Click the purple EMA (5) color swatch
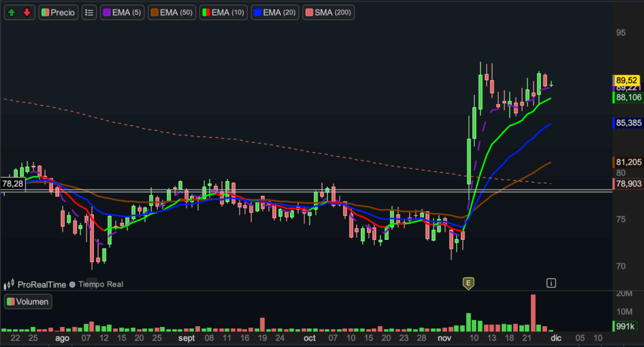The height and width of the screenshot is (347, 644). (107, 12)
